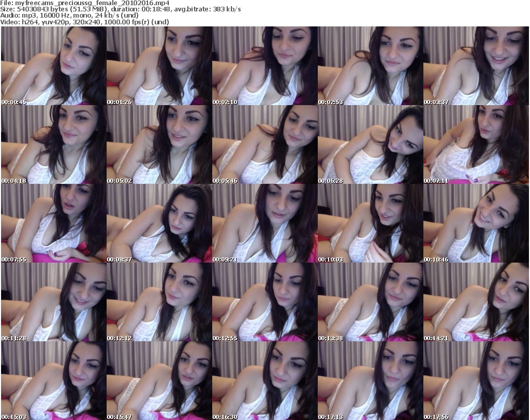Select the thumbnail timestamped 00:12:12
The height and width of the screenshot is (420, 530).
click(x=159, y=302)
